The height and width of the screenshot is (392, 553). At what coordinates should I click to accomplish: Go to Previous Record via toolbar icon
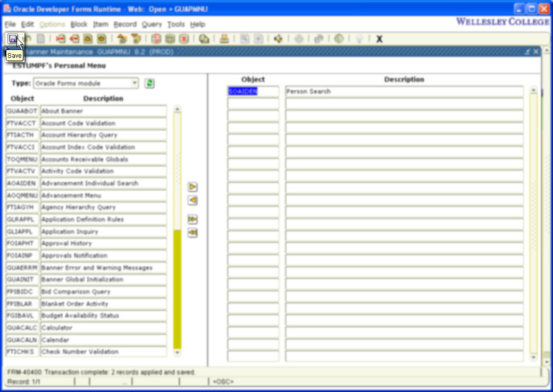pos(88,39)
